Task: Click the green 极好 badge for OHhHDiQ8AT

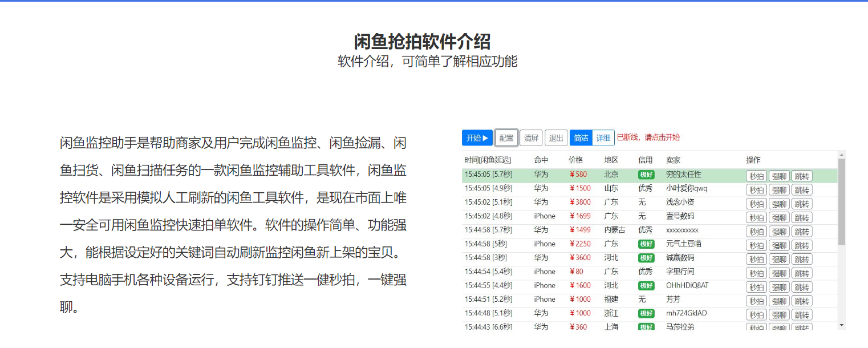Action: click(x=646, y=286)
